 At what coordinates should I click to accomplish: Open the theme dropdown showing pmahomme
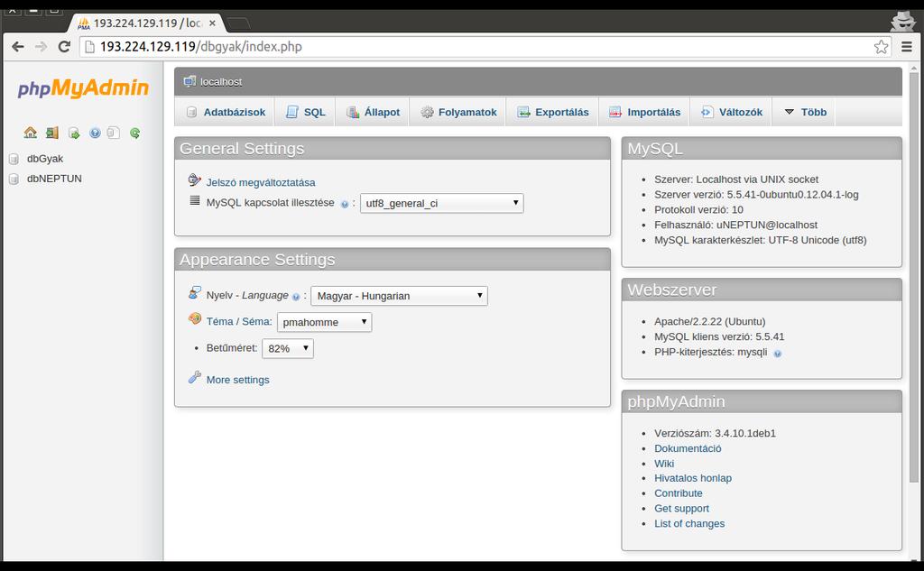[324, 322]
